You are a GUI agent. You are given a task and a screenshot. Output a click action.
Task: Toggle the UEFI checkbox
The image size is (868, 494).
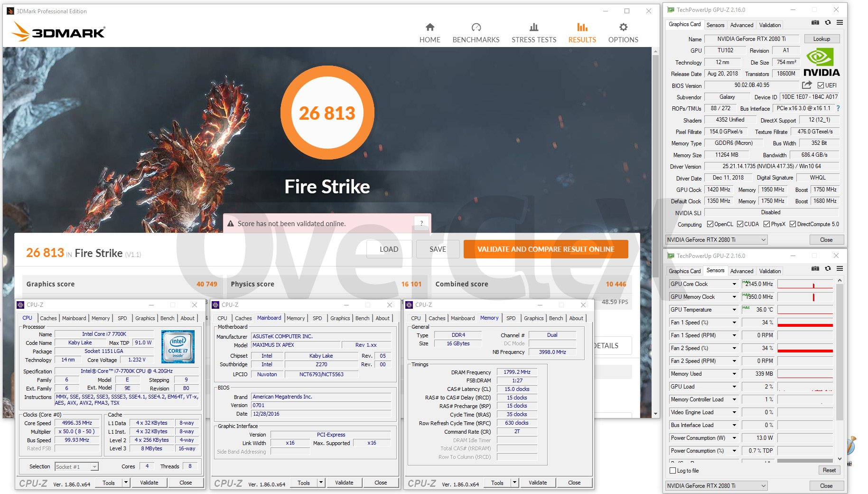click(x=821, y=85)
